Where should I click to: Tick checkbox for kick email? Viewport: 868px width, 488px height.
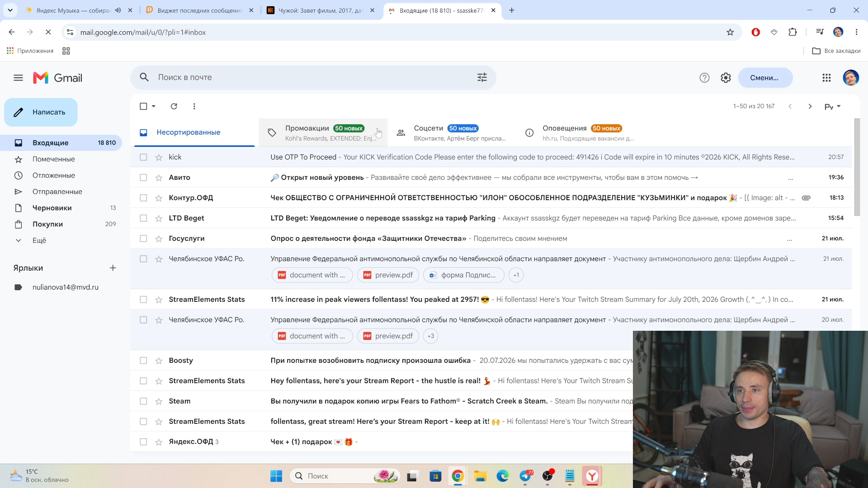coord(143,157)
